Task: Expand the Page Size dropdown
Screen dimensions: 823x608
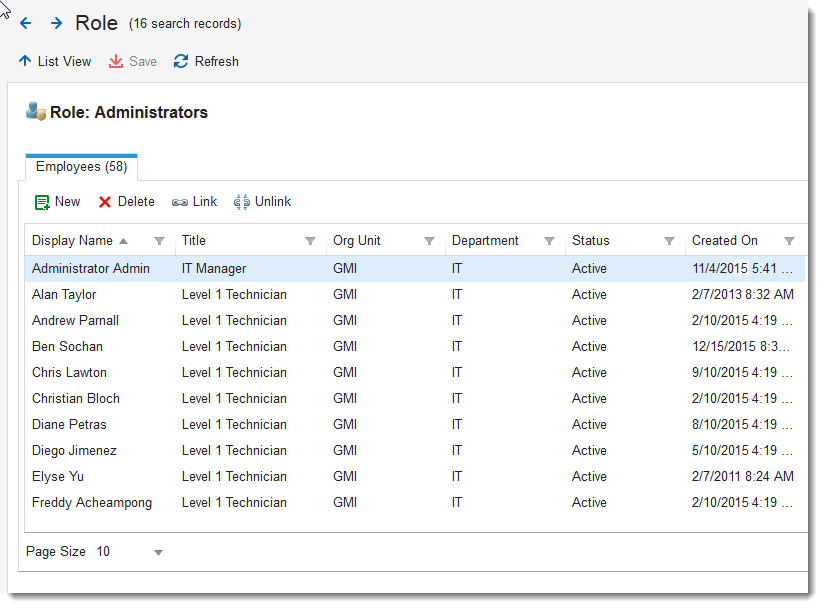Action: 158,552
